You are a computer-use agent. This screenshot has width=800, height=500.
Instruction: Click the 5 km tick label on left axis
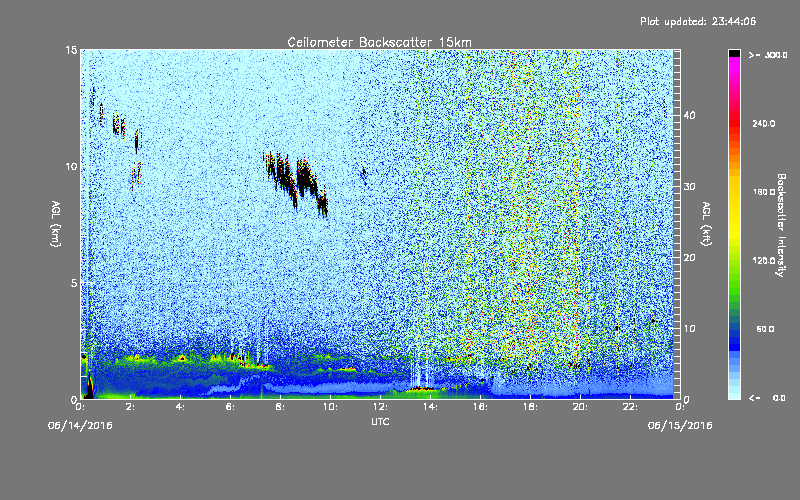[74, 283]
